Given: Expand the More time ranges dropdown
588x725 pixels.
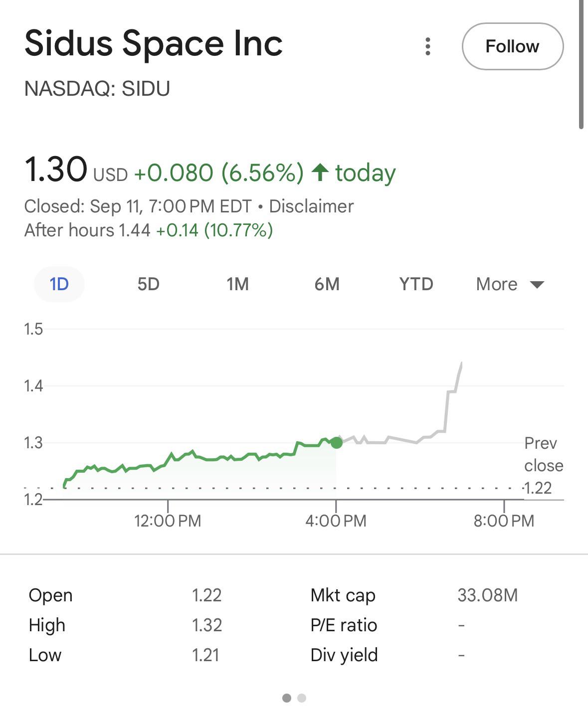Looking at the screenshot, I should click(x=497, y=284).
